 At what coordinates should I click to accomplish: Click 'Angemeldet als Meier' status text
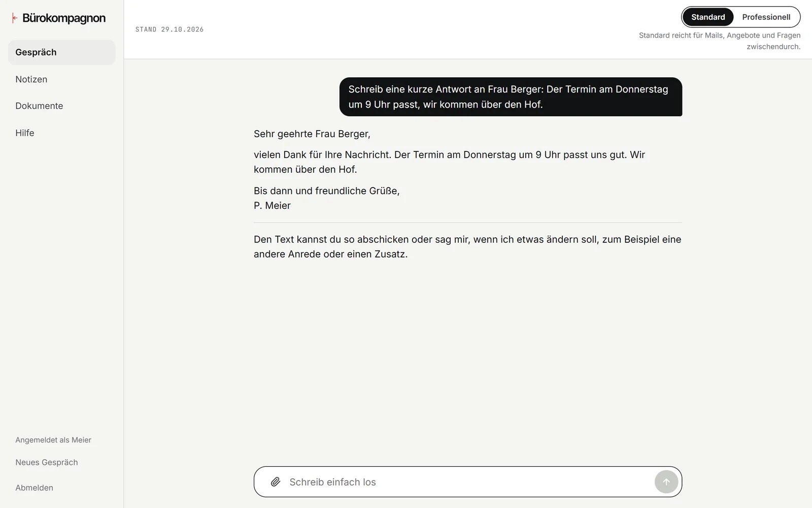pyautogui.click(x=53, y=440)
